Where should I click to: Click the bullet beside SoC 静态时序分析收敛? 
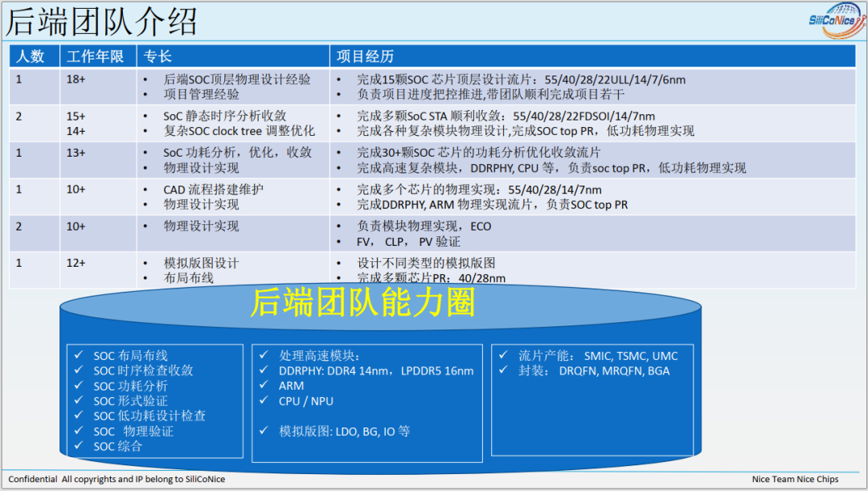[147, 117]
